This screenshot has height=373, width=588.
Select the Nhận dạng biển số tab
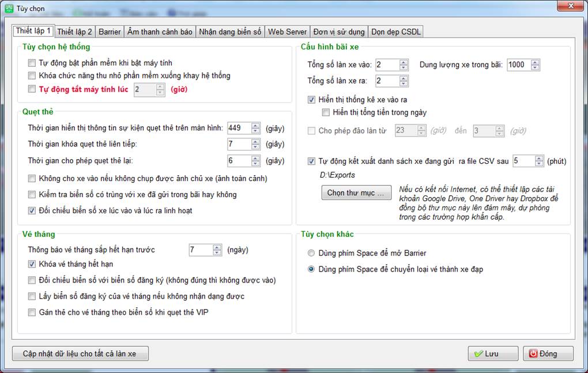click(230, 32)
